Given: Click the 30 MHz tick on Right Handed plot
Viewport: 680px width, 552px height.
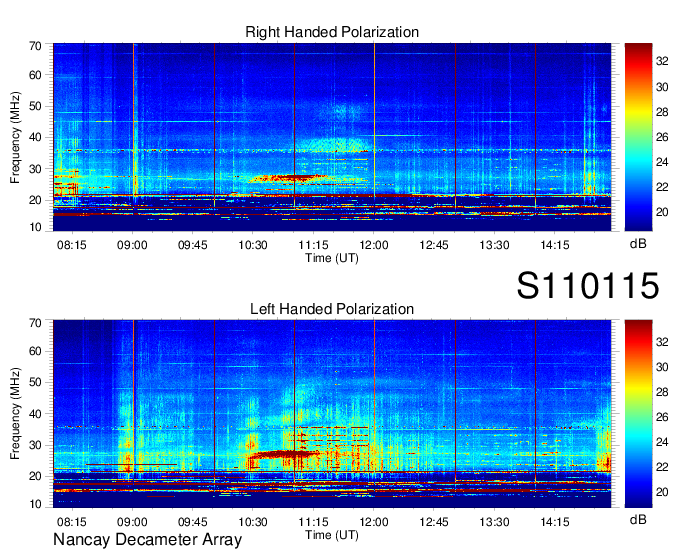Looking at the screenshot, I should tap(35, 169).
